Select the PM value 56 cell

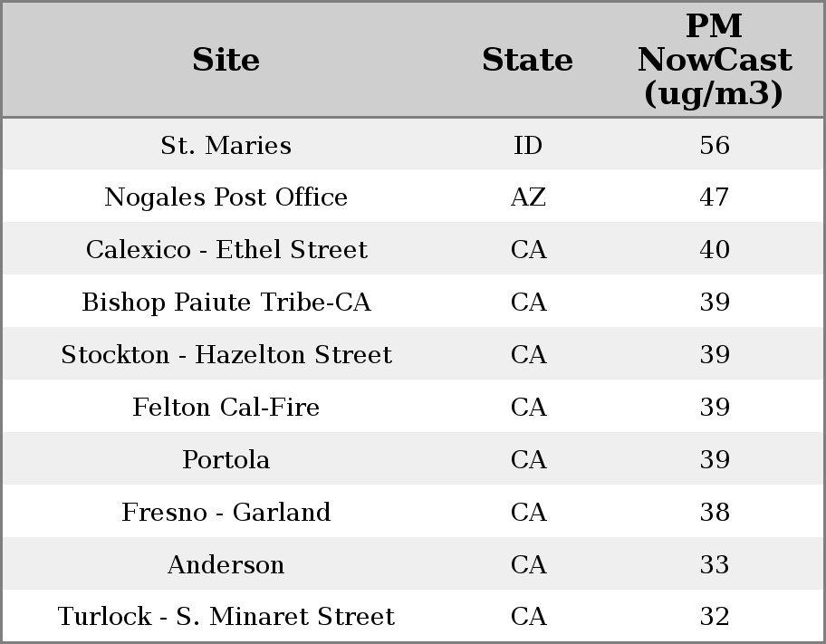tap(715, 145)
